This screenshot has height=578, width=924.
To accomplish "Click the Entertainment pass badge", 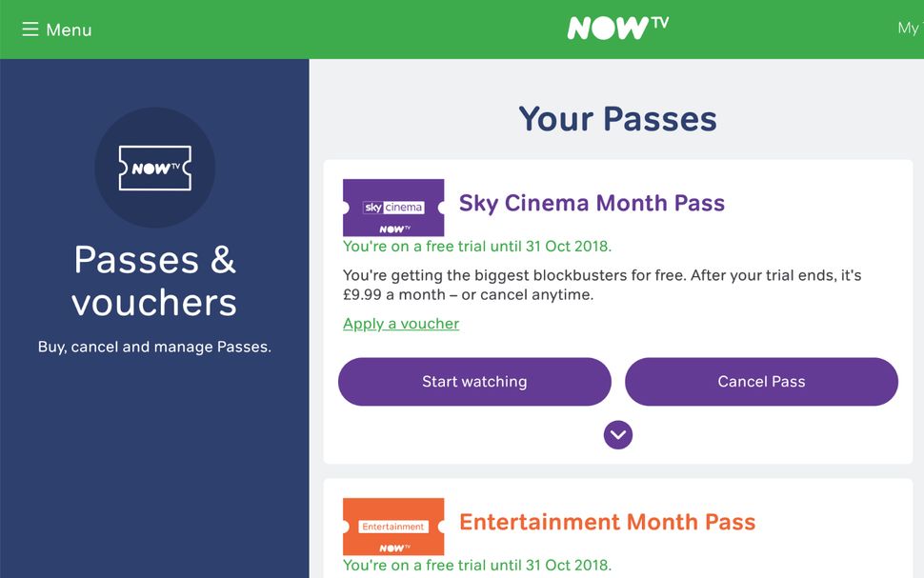I will click(x=393, y=526).
